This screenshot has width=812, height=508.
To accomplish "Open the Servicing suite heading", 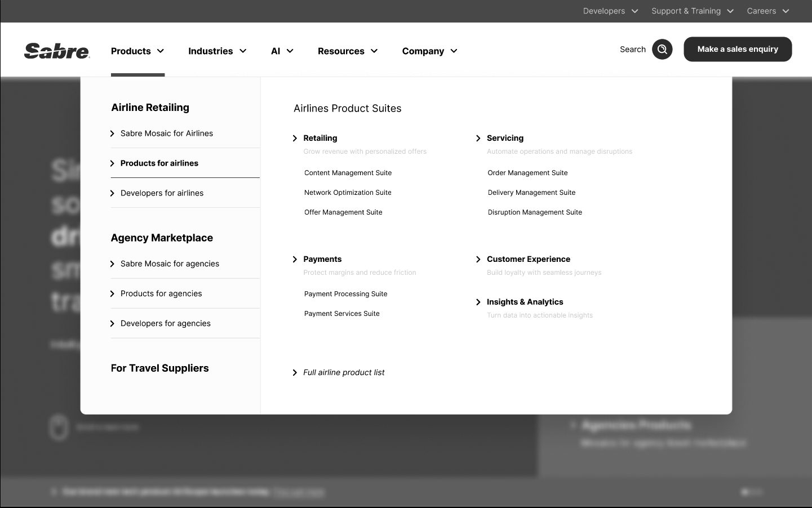I will 505,138.
